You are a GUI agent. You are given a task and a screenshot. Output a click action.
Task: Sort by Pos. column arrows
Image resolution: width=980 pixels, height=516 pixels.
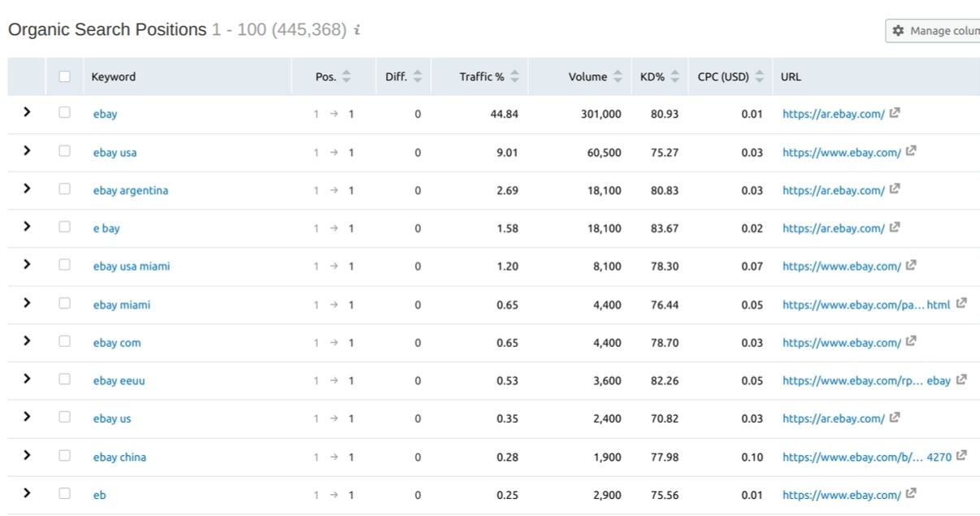pyautogui.click(x=346, y=76)
